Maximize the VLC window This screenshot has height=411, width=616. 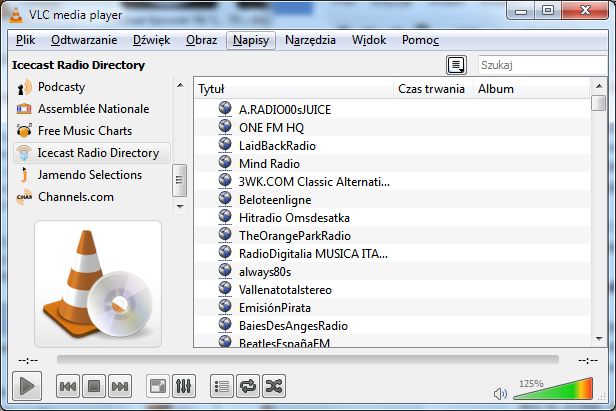[548, 11]
